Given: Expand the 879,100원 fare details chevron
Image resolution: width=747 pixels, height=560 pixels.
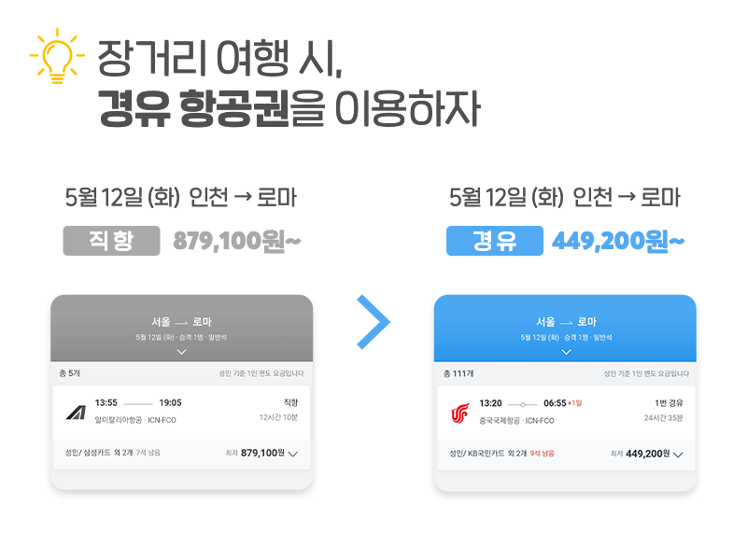Looking at the screenshot, I should (293, 454).
